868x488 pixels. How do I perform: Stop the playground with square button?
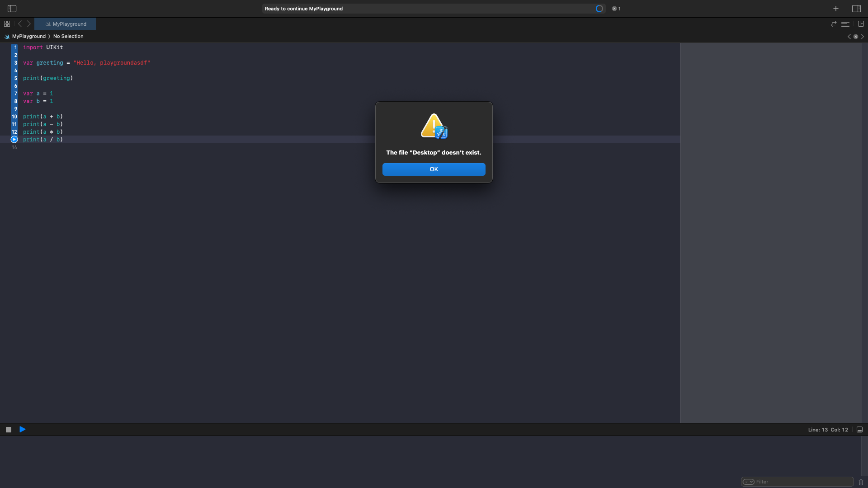(9, 430)
